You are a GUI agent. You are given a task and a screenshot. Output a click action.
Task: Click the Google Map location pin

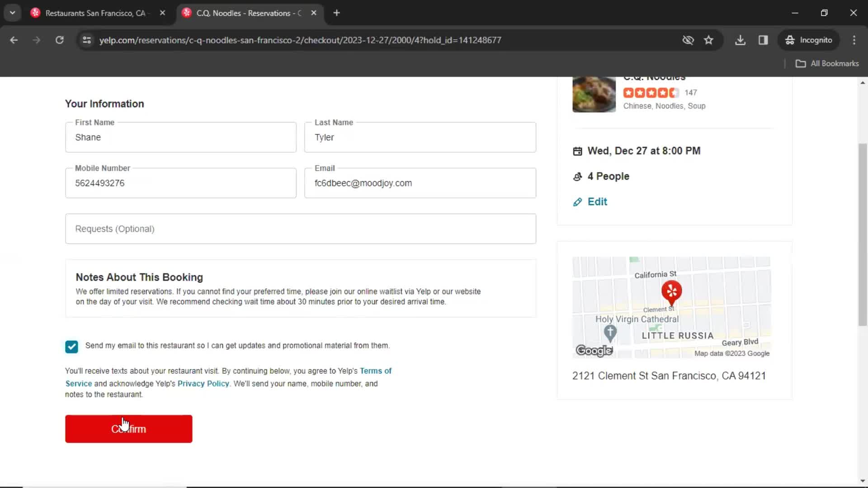click(x=671, y=292)
